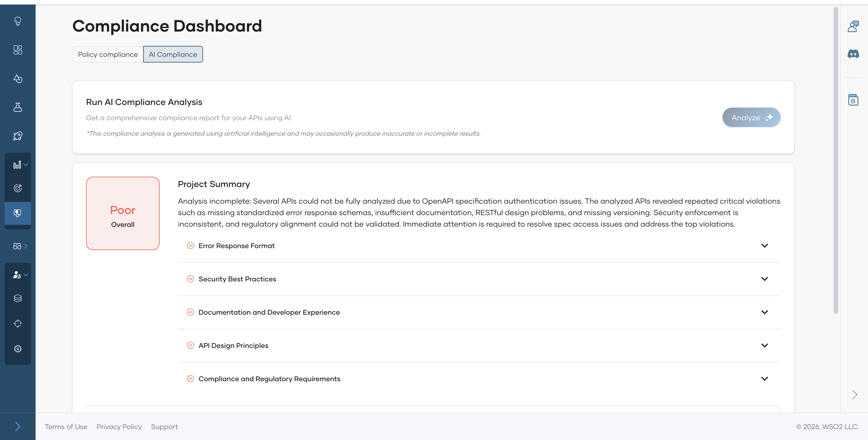Click the Error Response Format label
Viewport: 868px width, 440px height.
(237, 246)
